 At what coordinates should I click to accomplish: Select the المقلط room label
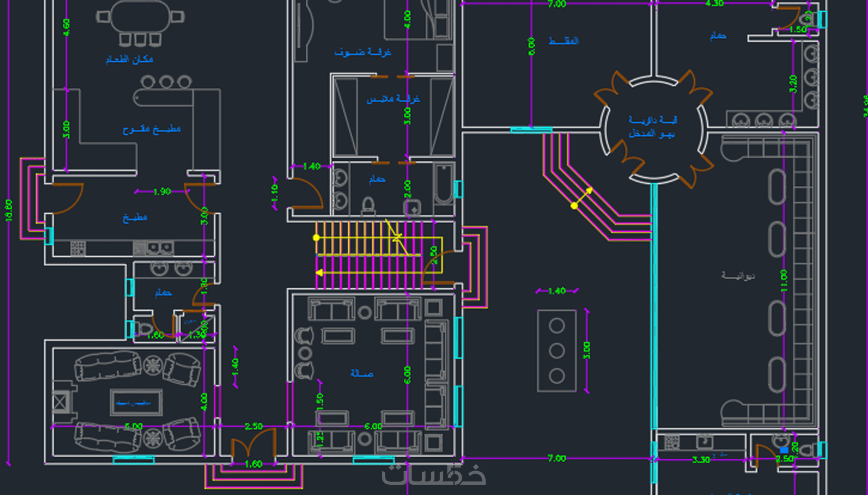564,41
